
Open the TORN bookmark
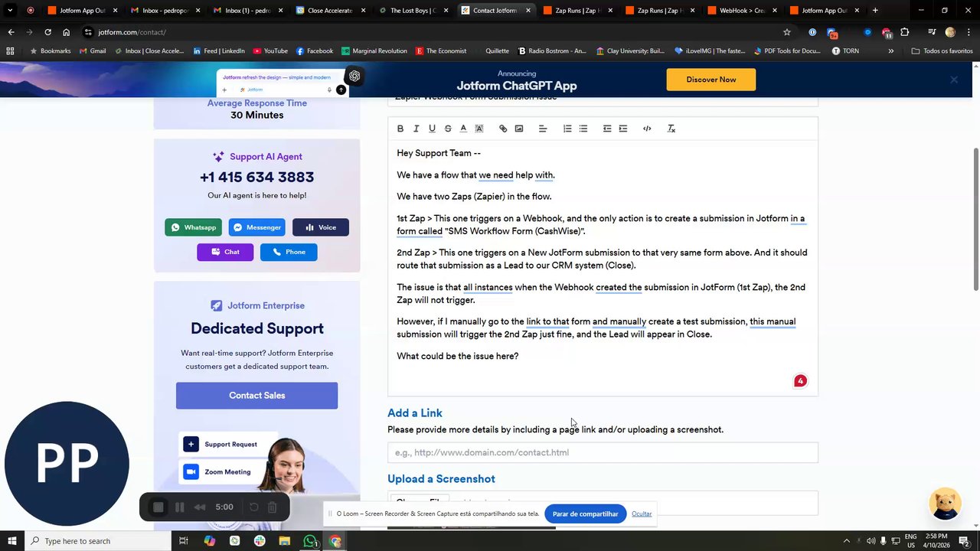coord(845,51)
